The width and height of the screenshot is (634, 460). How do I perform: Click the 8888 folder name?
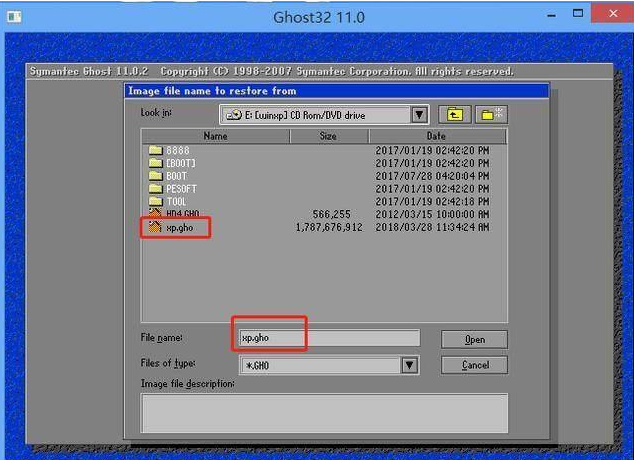pos(178,150)
